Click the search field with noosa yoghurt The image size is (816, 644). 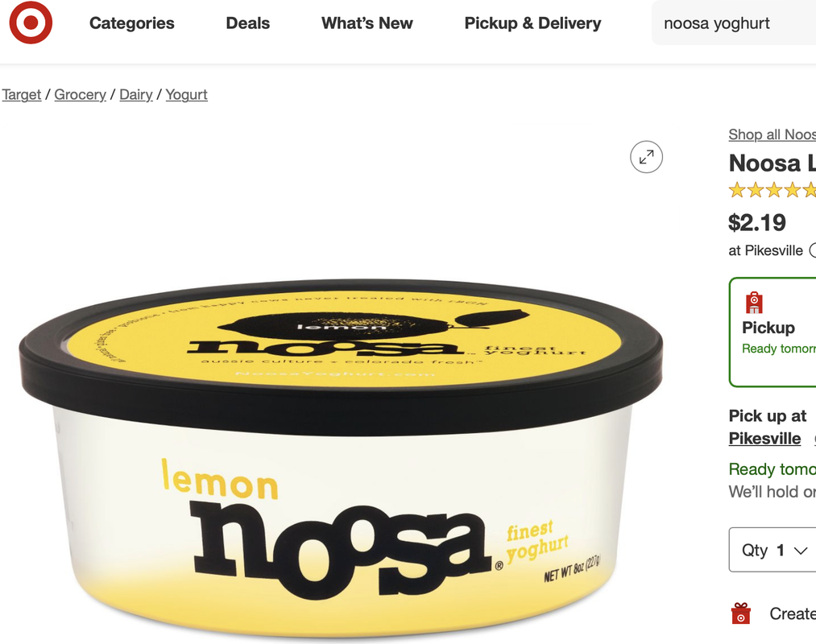click(734, 23)
